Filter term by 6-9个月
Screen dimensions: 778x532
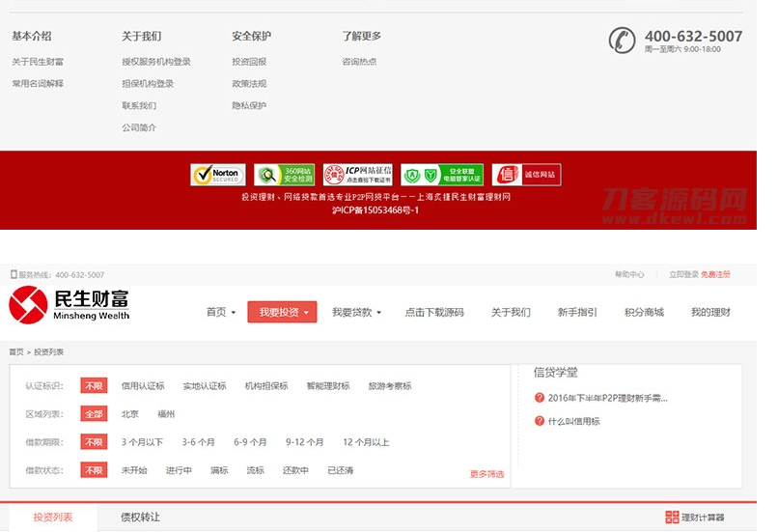click(250, 442)
